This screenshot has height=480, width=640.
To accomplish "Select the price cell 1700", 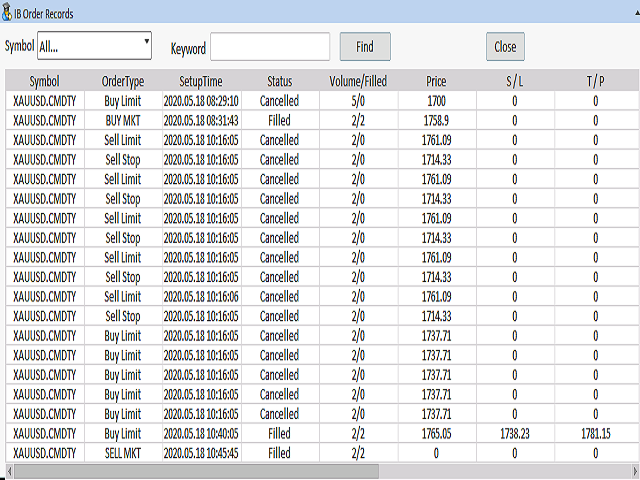I will pyautogui.click(x=436, y=101).
